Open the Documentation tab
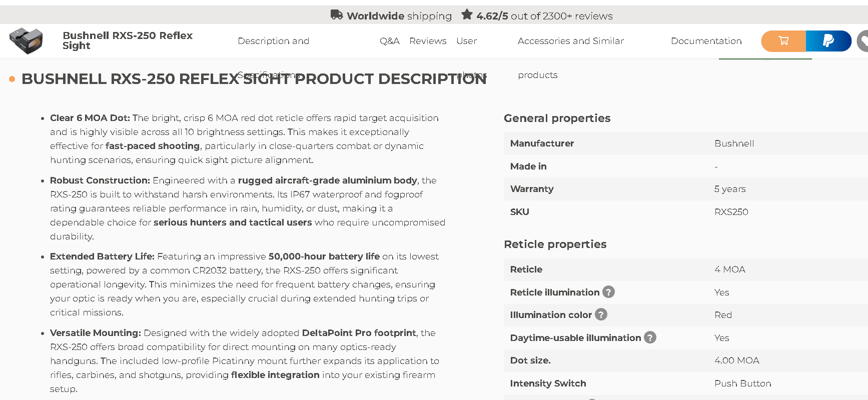The width and height of the screenshot is (868, 400). coord(706,41)
